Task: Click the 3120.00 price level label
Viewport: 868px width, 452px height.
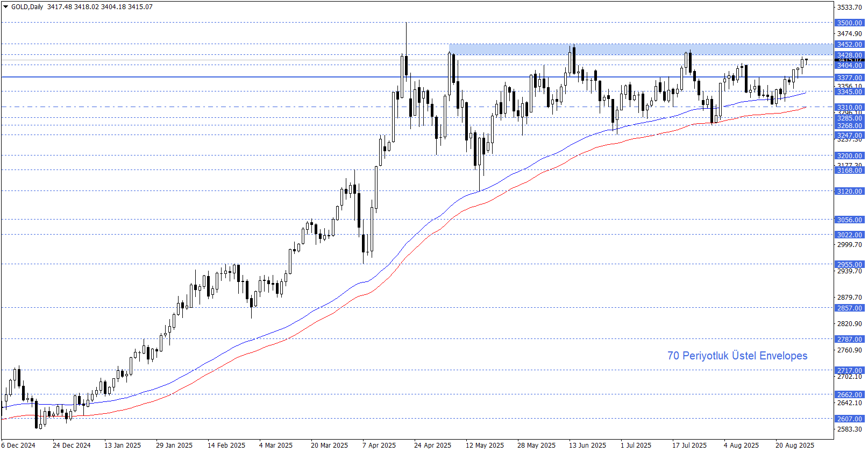Action: [850, 191]
